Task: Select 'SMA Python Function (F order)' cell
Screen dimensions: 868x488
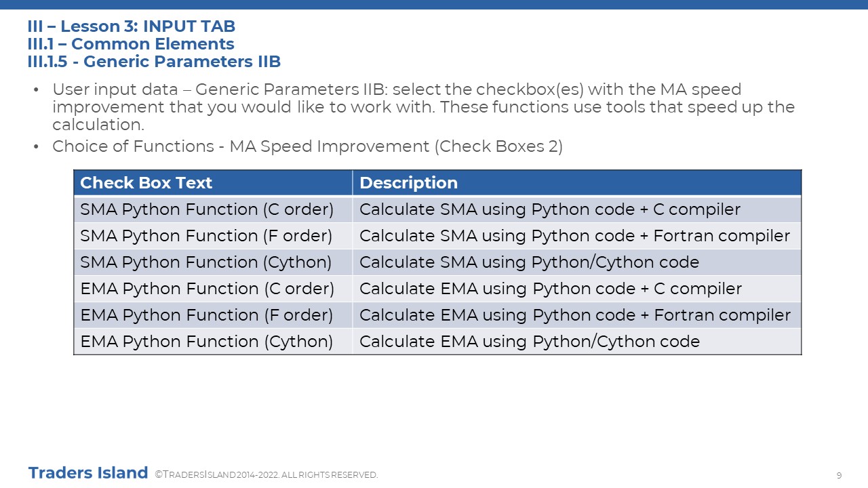Action: click(213, 236)
